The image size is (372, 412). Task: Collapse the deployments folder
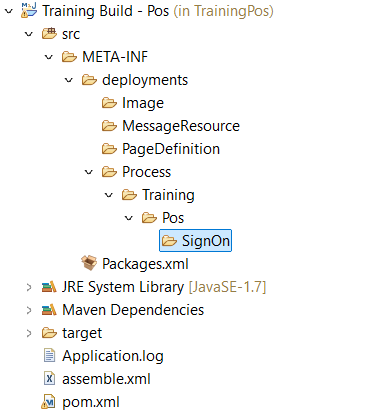coord(69,80)
